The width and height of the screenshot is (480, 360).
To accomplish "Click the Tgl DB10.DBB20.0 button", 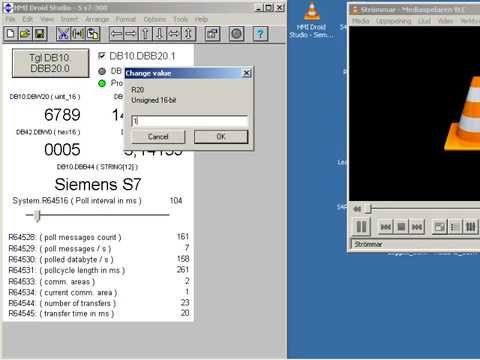I will coord(51,63).
